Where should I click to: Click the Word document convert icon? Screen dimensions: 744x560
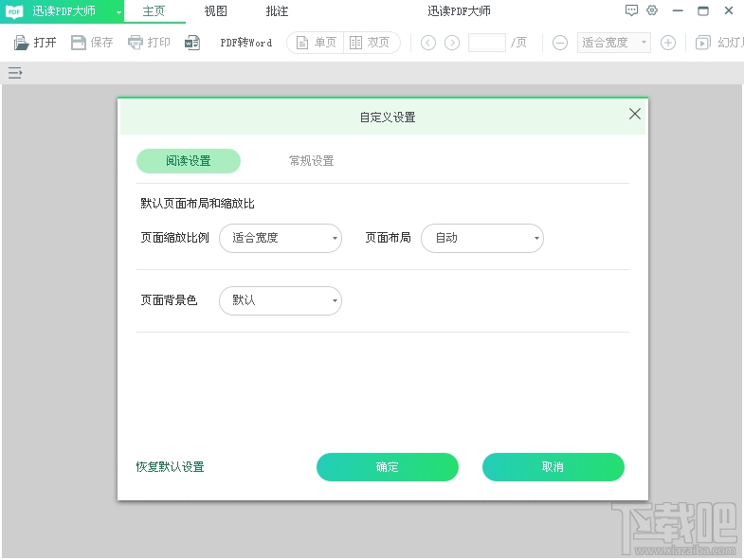192,43
